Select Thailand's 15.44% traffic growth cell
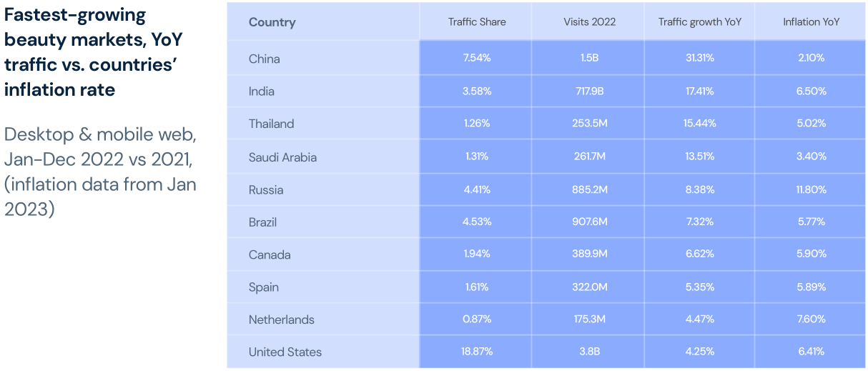Screen dimensions: 868x371 (699, 124)
